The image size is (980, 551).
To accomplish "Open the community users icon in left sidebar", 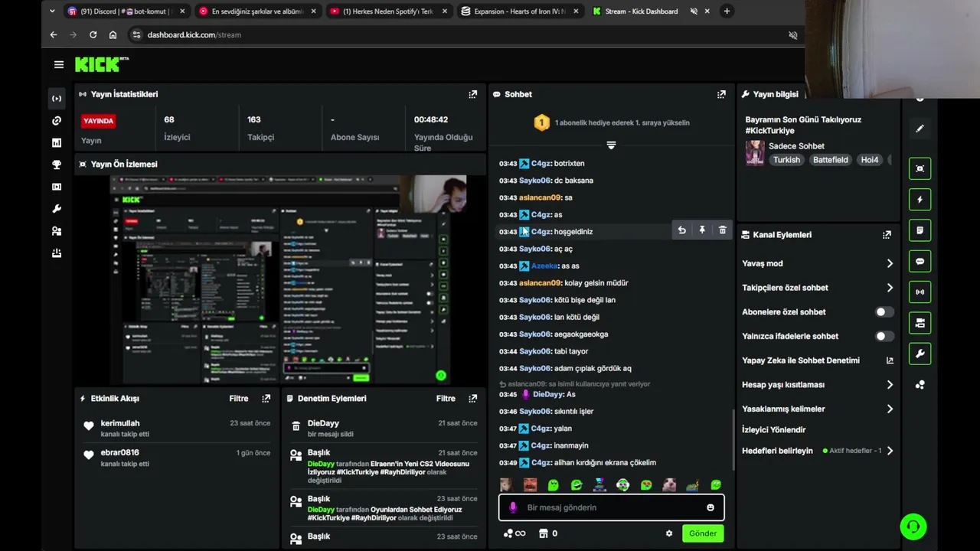I will 57,231.
